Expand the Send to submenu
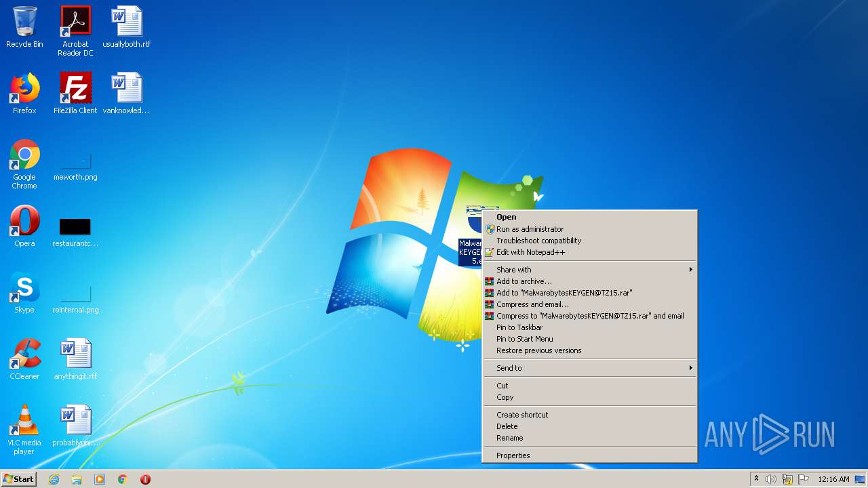Screen dimensions: 868x488 (589, 368)
